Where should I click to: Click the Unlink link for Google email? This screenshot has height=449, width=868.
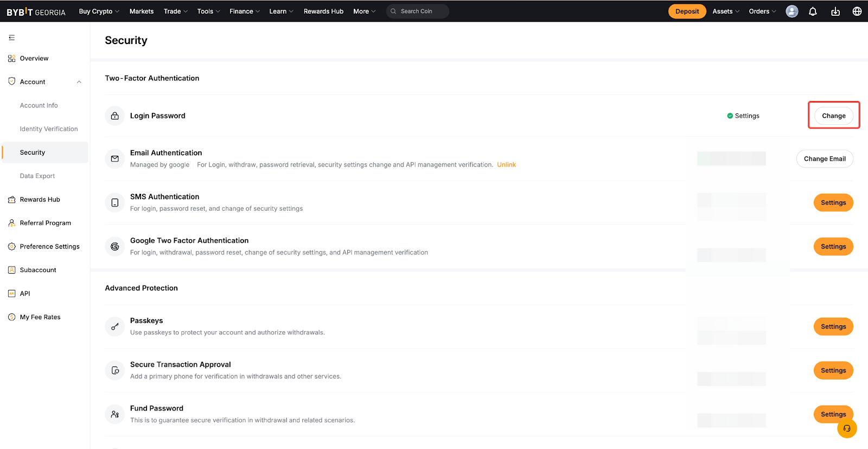(506, 165)
